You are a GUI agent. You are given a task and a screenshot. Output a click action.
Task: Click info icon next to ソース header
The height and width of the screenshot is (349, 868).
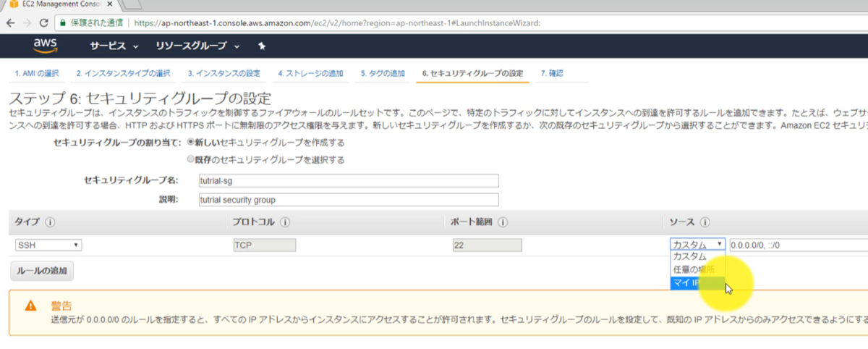pyautogui.click(x=704, y=222)
